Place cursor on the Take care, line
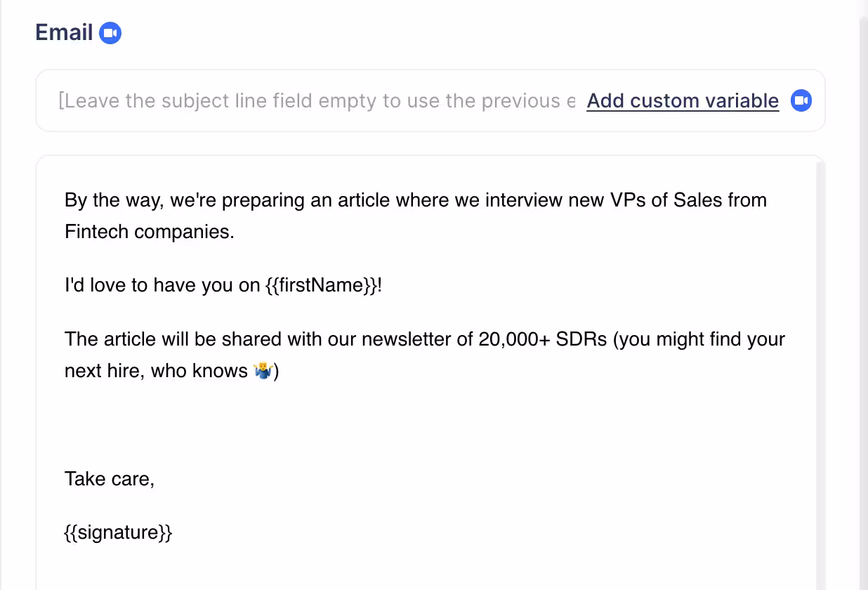Viewport: 868px width, 590px height. (109, 479)
